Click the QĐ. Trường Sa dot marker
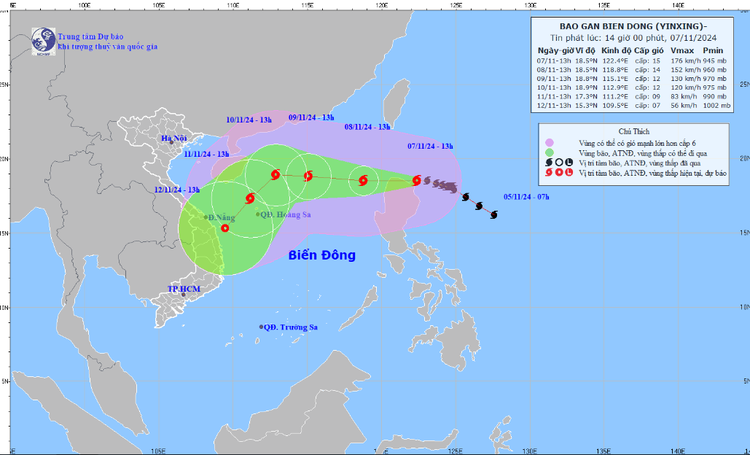This screenshot has height=455, width=750. click(261, 327)
